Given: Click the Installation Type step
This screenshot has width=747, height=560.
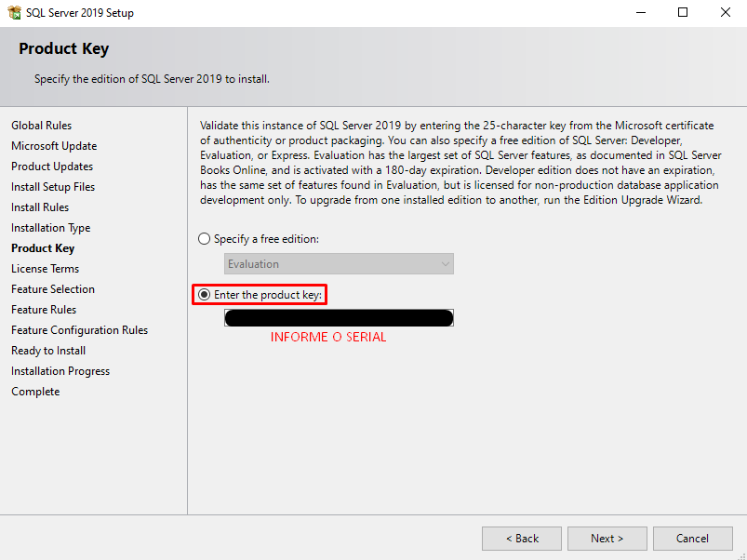Looking at the screenshot, I should pos(50,228).
